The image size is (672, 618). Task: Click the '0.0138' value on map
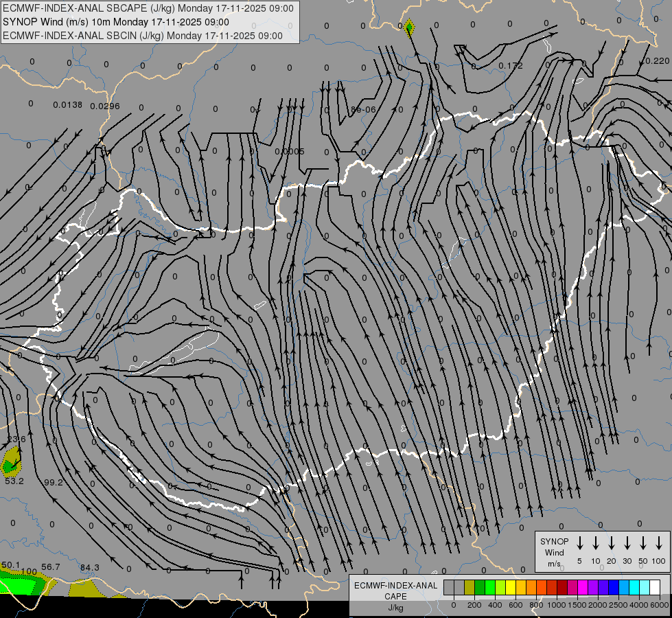pos(68,104)
